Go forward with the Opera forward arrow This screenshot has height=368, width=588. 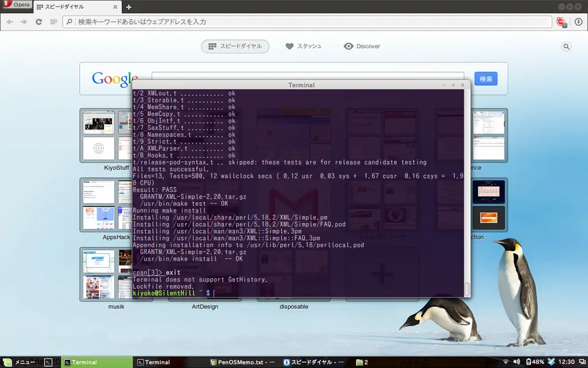(x=24, y=22)
